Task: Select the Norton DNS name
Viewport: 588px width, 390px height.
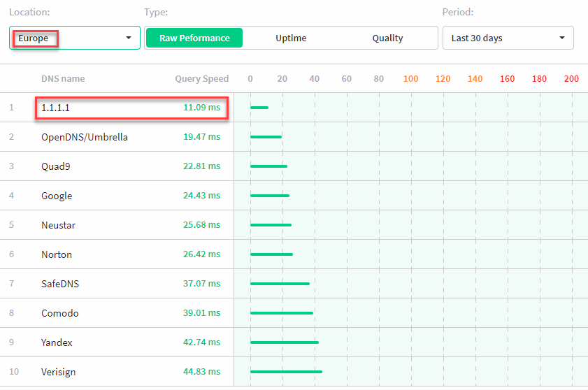Action: click(57, 254)
